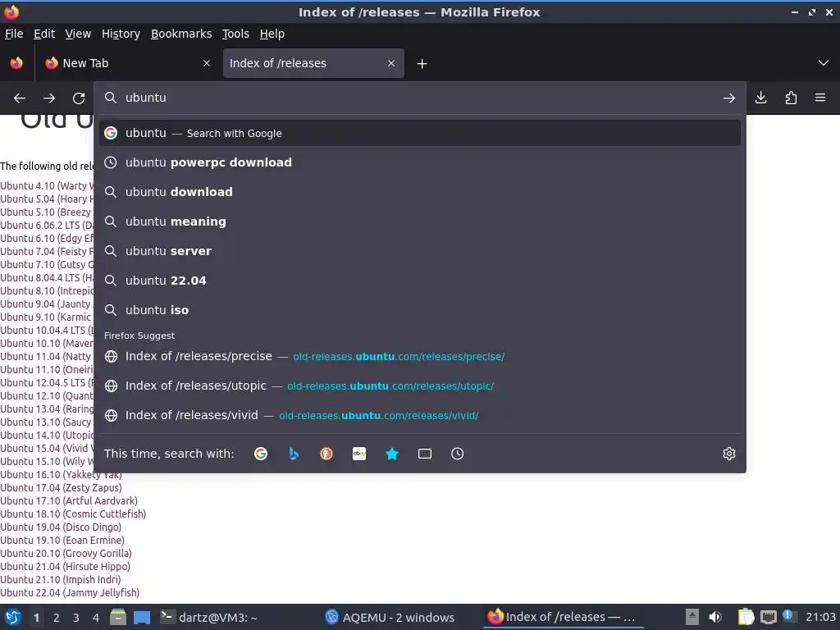Open Ubuntu 21.04 (Hirsute Hippo) link
The height and width of the screenshot is (630, 840).
66,566
